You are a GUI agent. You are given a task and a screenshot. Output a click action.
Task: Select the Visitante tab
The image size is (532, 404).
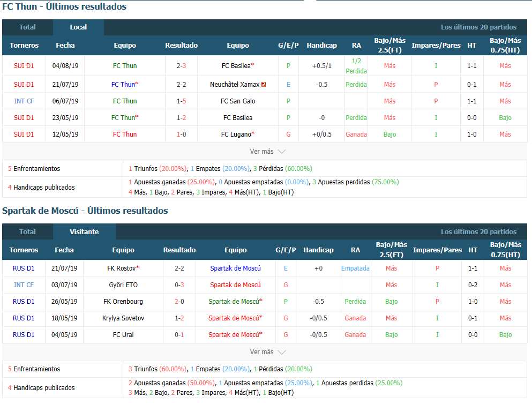84,231
